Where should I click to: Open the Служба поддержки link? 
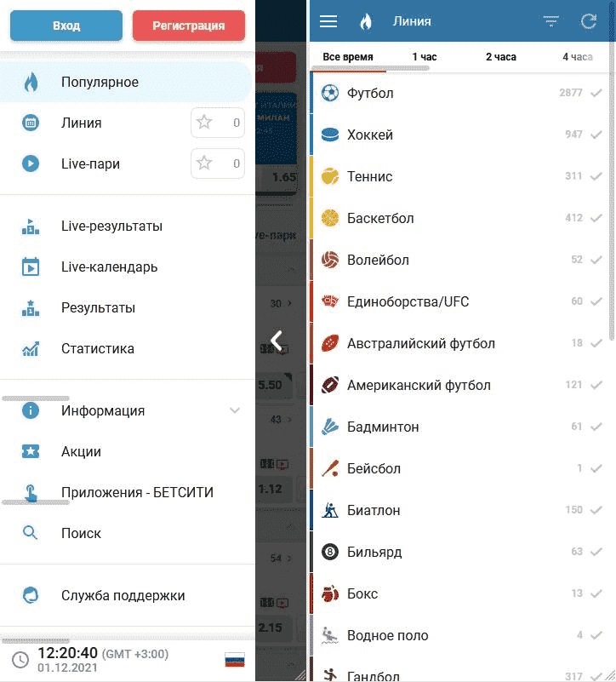(x=123, y=595)
